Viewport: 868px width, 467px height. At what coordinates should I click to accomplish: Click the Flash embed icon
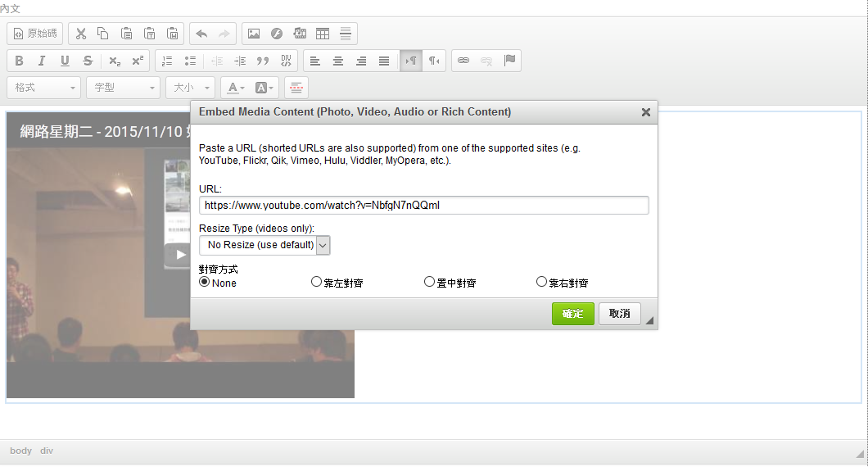pyautogui.click(x=277, y=34)
